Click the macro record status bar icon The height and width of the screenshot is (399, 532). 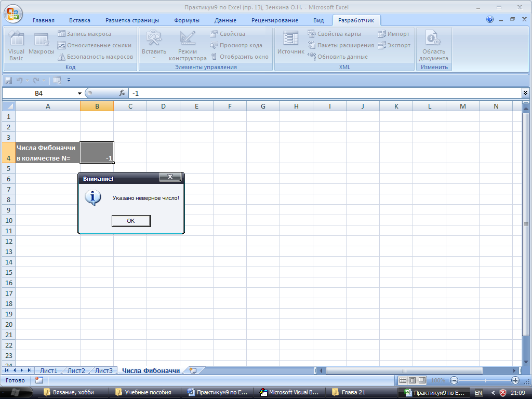(x=39, y=380)
